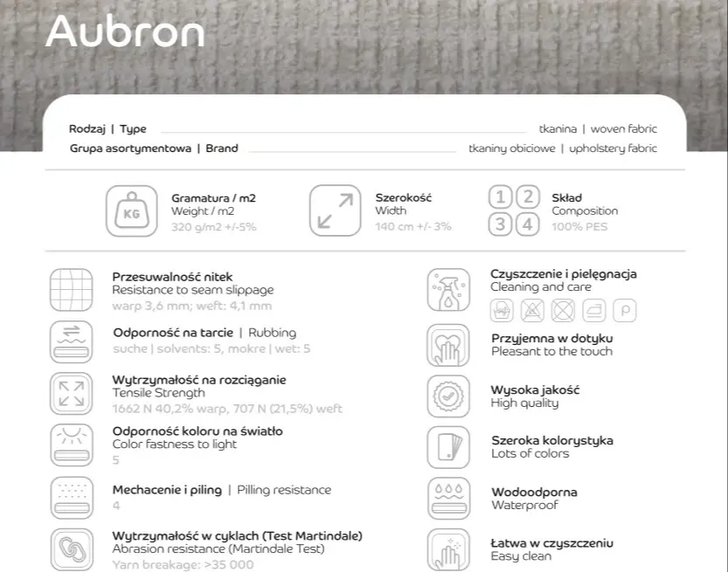Screen dimensions: 728x572
Task: Click 'Tensile Strength' subtitle
Action: (x=159, y=393)
